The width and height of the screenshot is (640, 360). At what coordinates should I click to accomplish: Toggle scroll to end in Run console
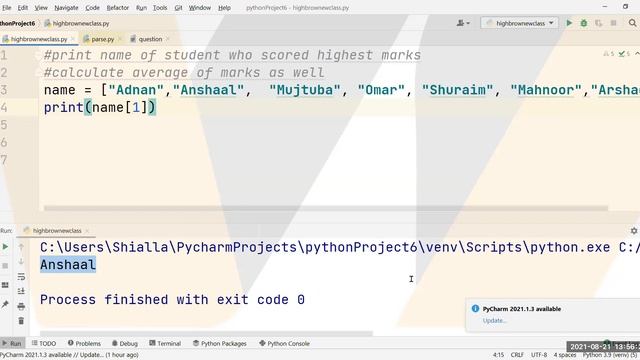21,291
